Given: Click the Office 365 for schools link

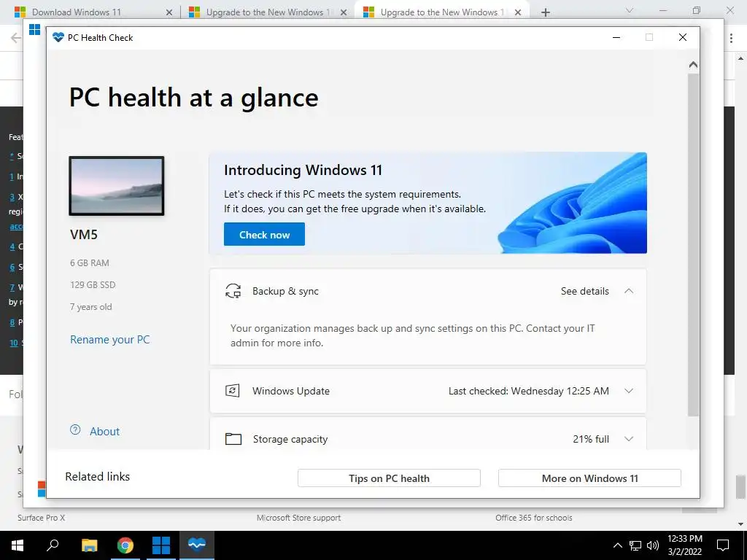Looking at the screenshot, I should click(x=533, y=518).
